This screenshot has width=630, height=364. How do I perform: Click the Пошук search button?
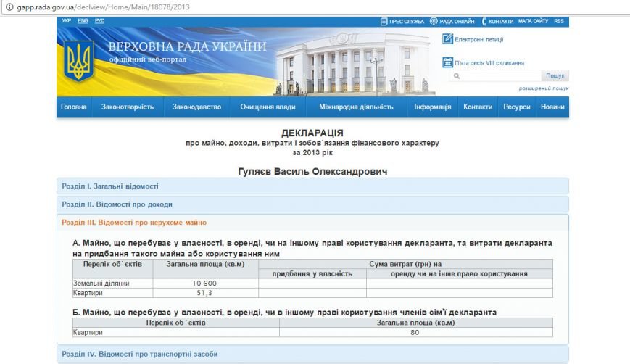(555, 75)
